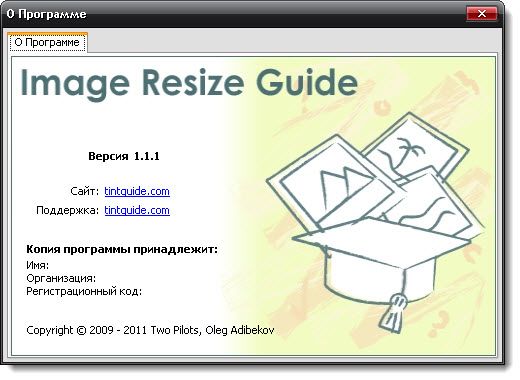Click the Организация label

coord(61,278)
